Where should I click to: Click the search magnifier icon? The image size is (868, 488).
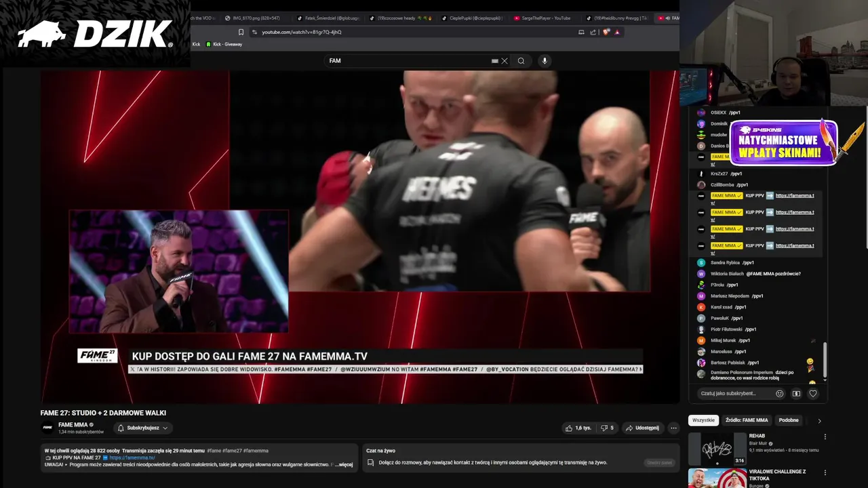tap(521, 61)
